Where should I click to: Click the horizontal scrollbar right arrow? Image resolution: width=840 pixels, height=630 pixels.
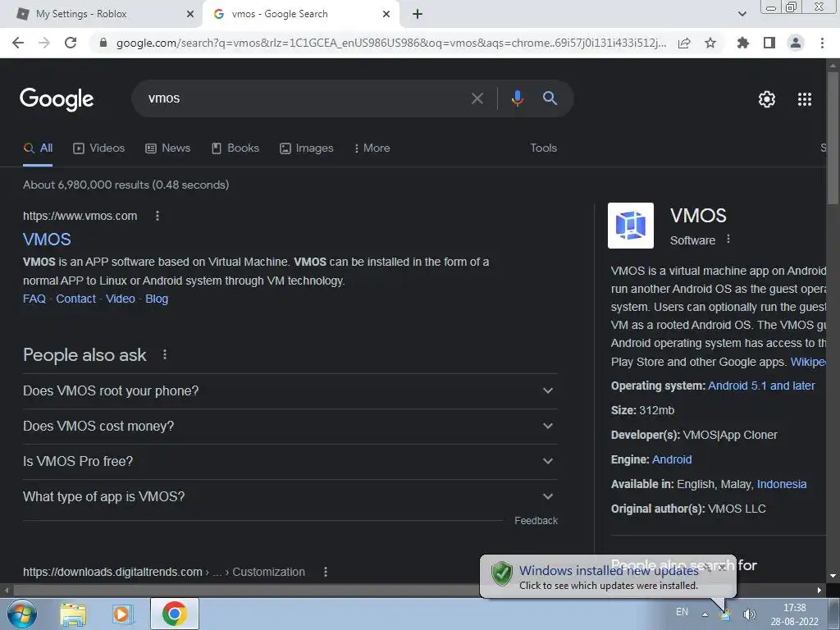819,591
